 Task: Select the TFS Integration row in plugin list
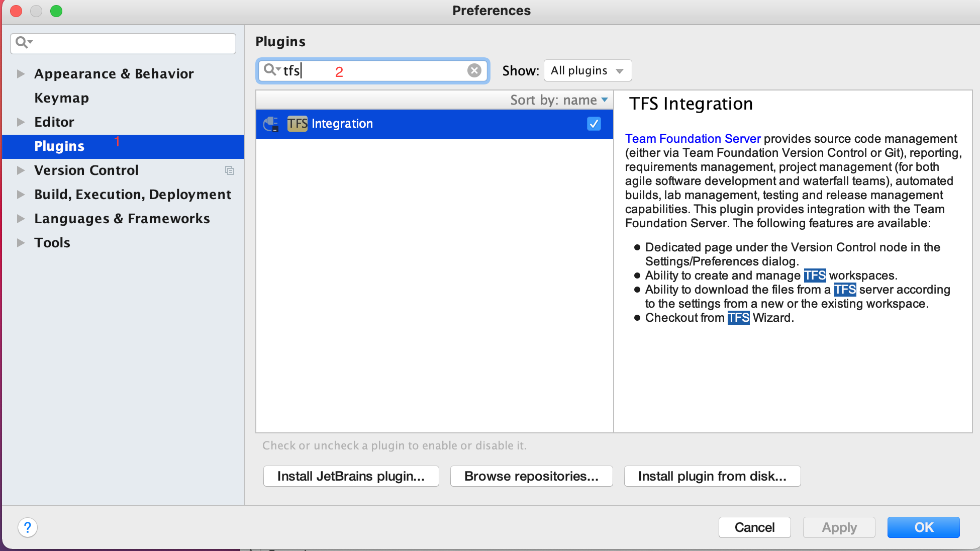click(x=435, y=124)
